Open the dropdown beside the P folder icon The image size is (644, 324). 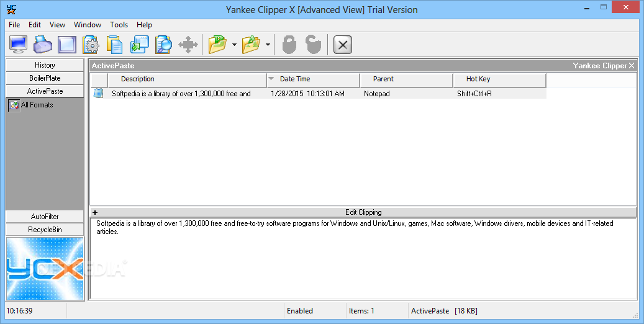(x=234, y=44)
